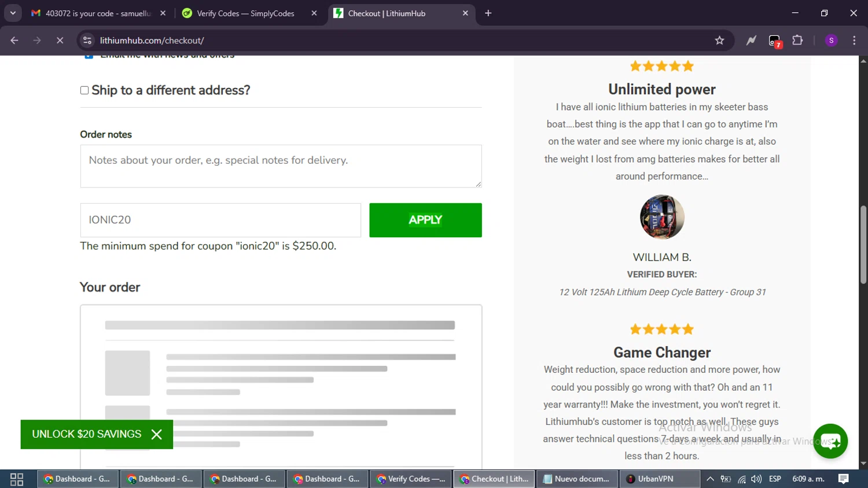The height and width of the screenshot is (488, 868).
Task: Switch to the Verify Codes — SimplyCodes tab
Action: 245,13
